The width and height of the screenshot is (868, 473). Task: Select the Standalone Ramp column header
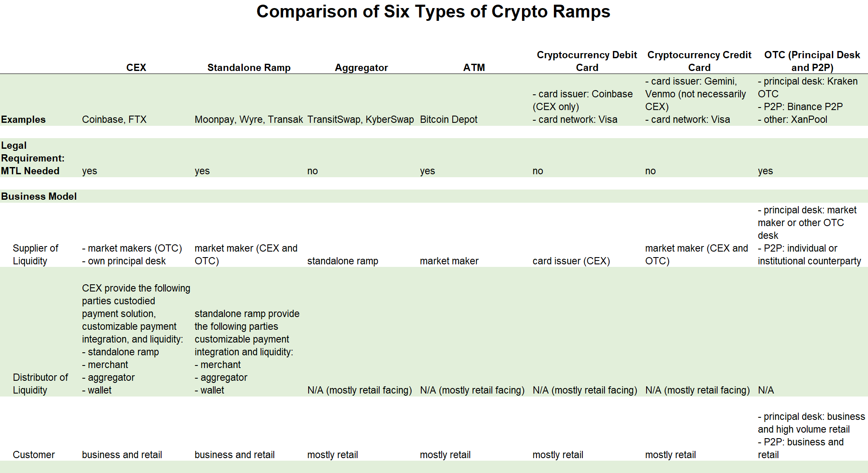pyautogui.click(x=249, y=68)
